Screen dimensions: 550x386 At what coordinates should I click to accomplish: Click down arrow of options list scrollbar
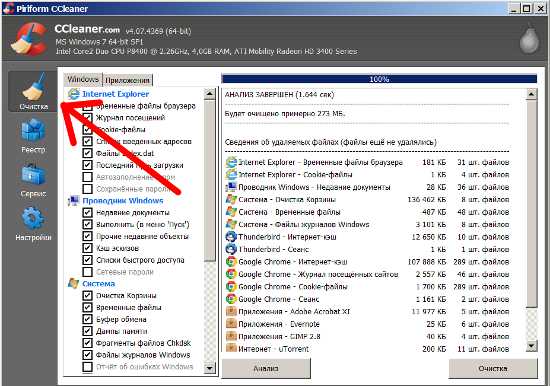(x=209, y=368)
